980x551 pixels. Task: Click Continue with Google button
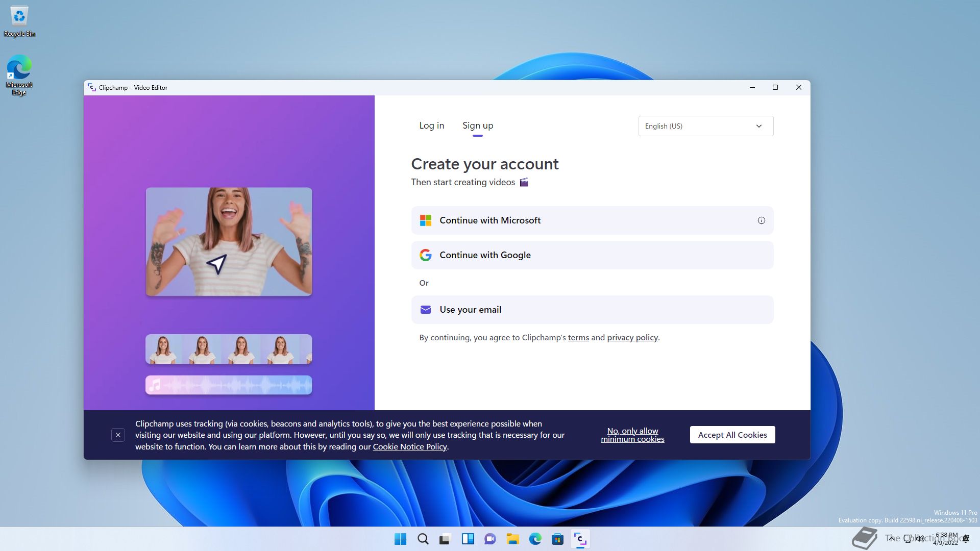(x=592, y=255)
